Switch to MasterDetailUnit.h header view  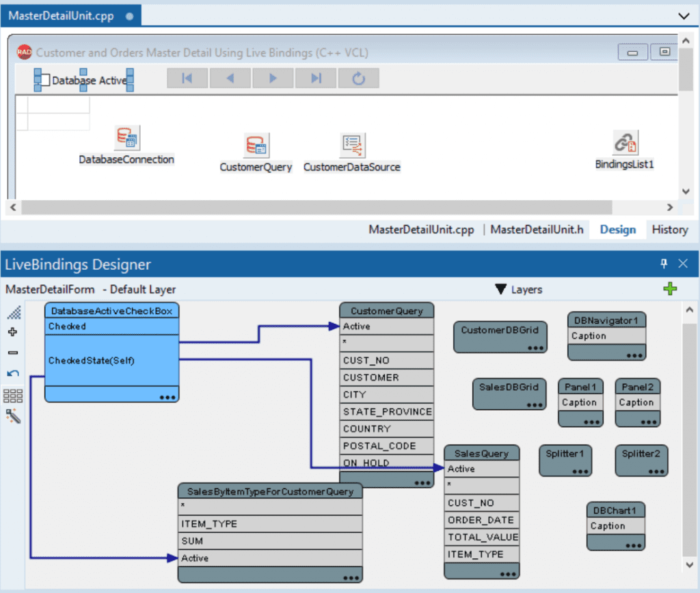click(x=537, y=230)
